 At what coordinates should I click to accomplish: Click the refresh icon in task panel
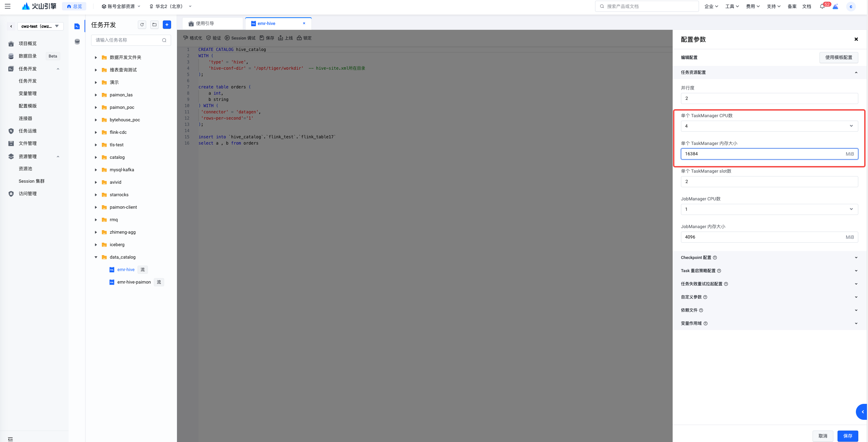[x=142, y=25]
